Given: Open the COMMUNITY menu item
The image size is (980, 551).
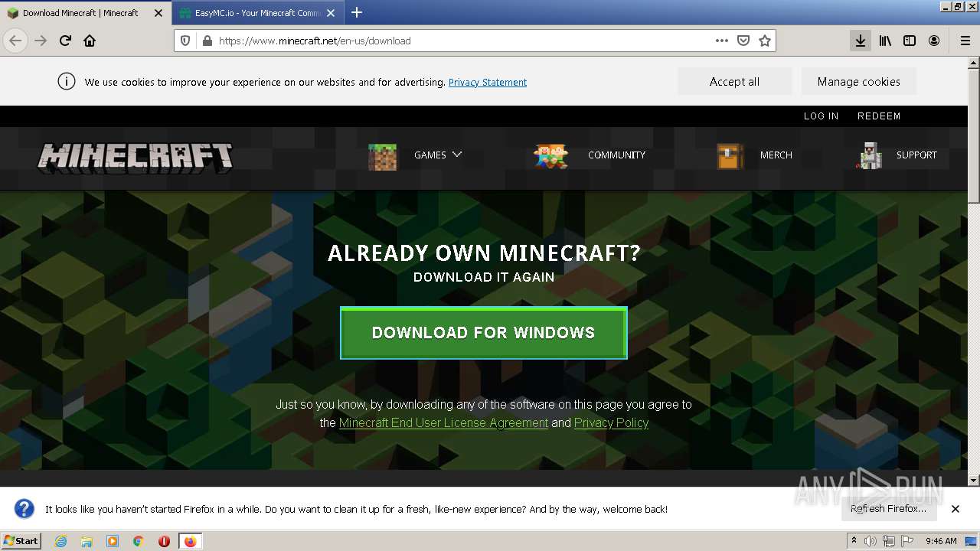Looking at the screenshot, I should click(616, 155).
